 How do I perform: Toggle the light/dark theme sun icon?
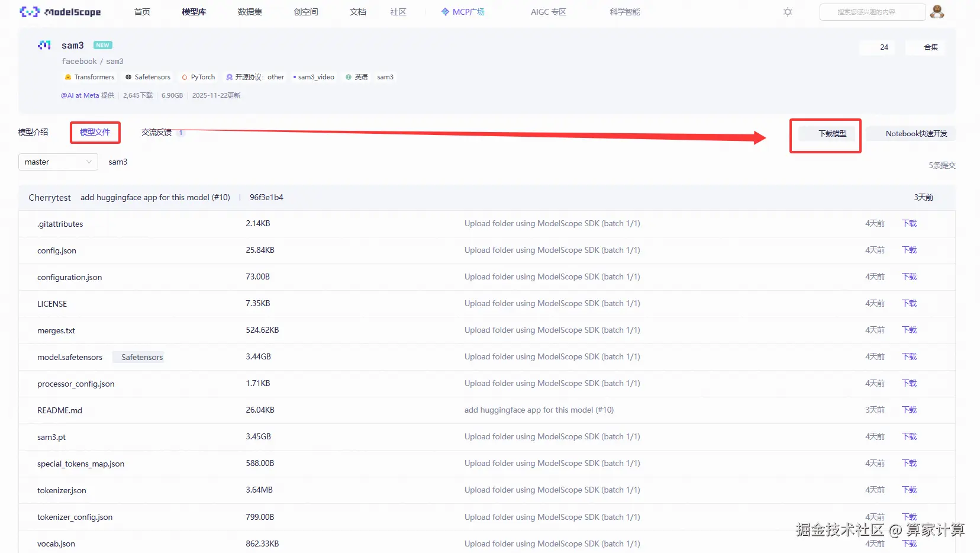coord(788,12)
